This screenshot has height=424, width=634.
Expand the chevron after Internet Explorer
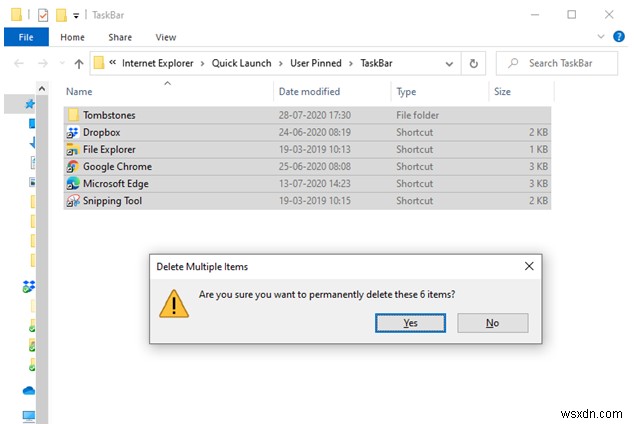click(203, 64)
